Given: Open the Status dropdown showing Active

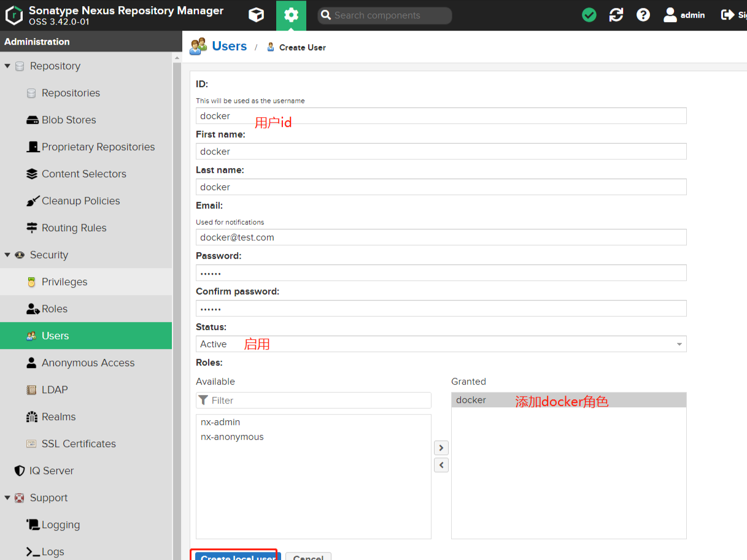Looking at the screenshot, I should point(441,344).
